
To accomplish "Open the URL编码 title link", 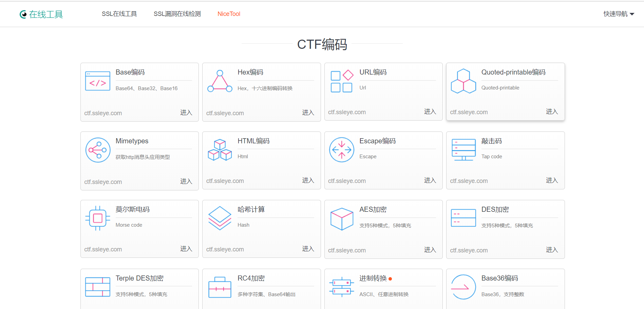I will pos(373,72).
